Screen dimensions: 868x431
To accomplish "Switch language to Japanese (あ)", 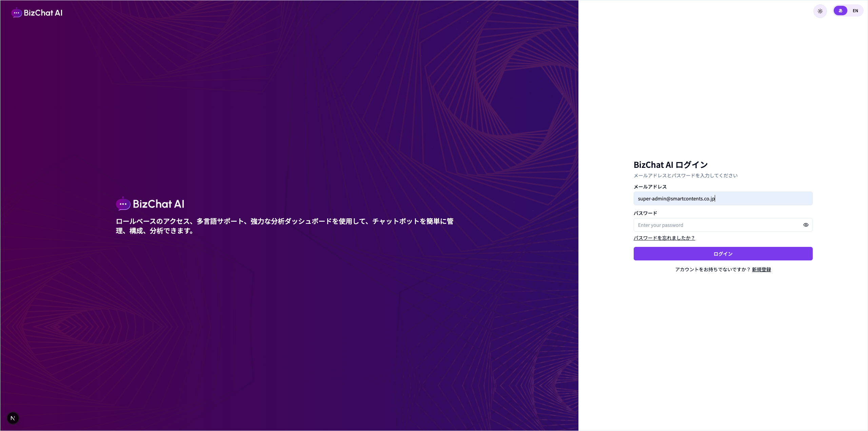I will click(840, 11).
